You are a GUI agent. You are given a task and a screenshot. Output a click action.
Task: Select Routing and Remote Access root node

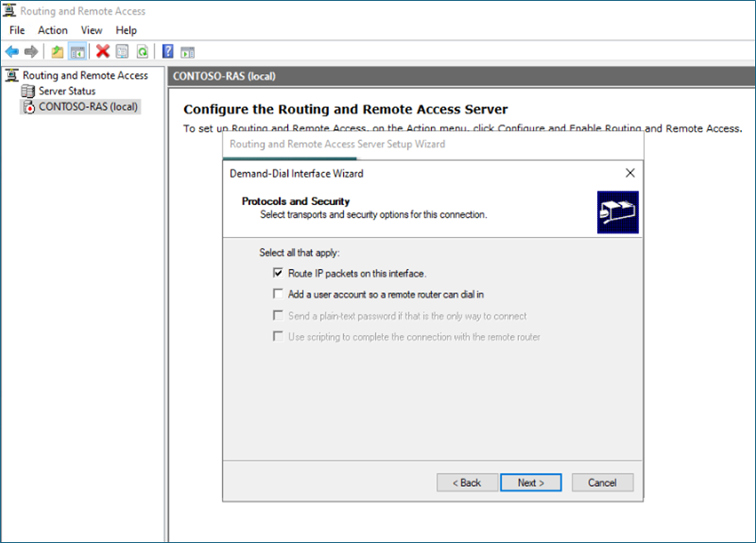85,76
